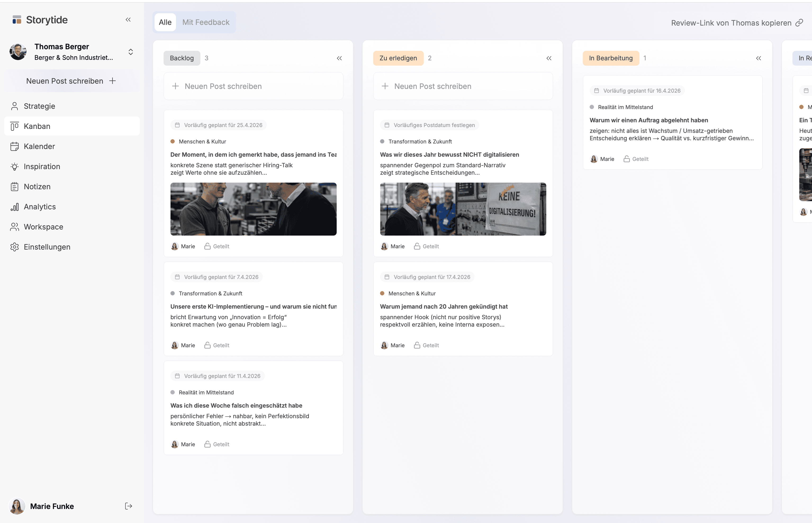This screenshot has height=523, width=812.
Task: Switch to the Mit Feedback tab
Action: coord(206,22)
